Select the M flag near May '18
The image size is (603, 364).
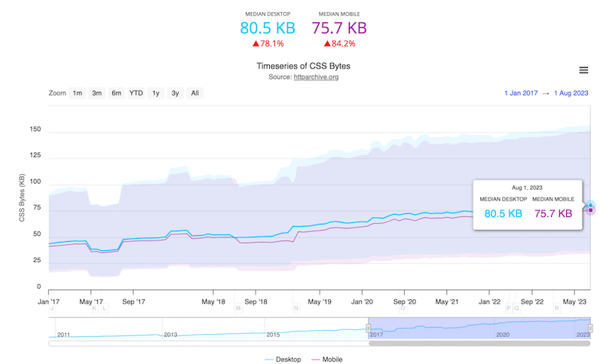(238, 308)
